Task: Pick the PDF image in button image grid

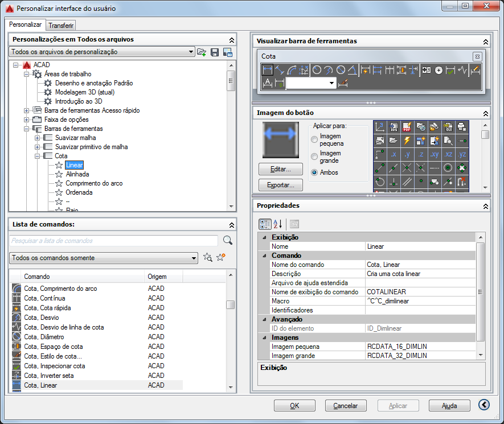Action: click(x=407, y=127)
